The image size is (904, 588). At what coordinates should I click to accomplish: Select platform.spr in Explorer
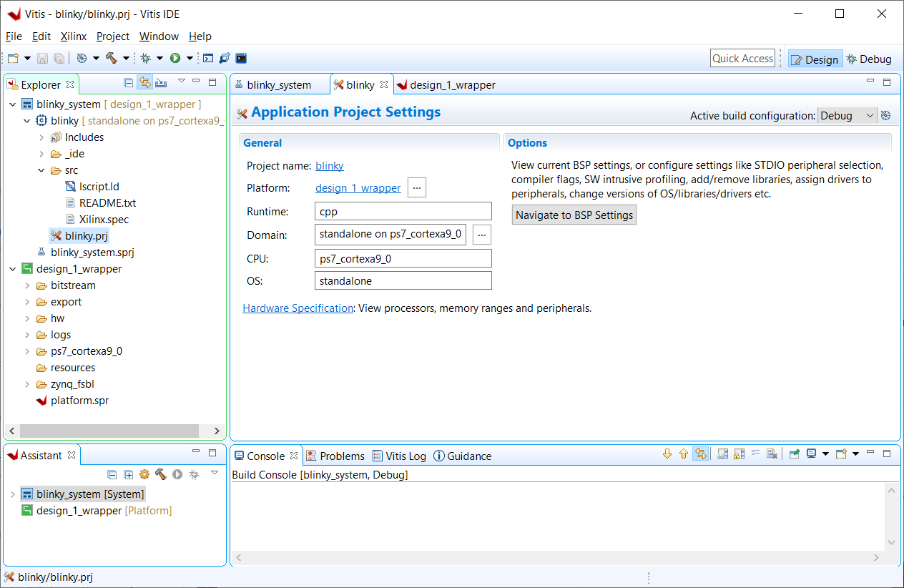point(72,401)
